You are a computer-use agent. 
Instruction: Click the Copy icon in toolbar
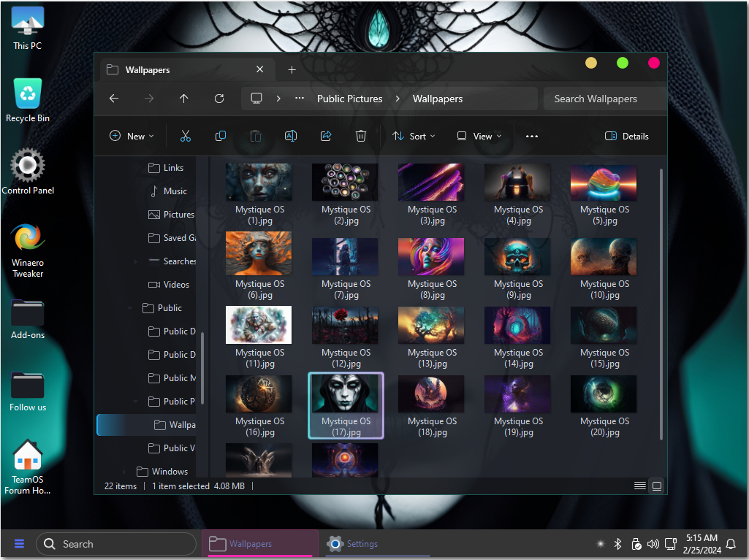(x=221, y=136)
